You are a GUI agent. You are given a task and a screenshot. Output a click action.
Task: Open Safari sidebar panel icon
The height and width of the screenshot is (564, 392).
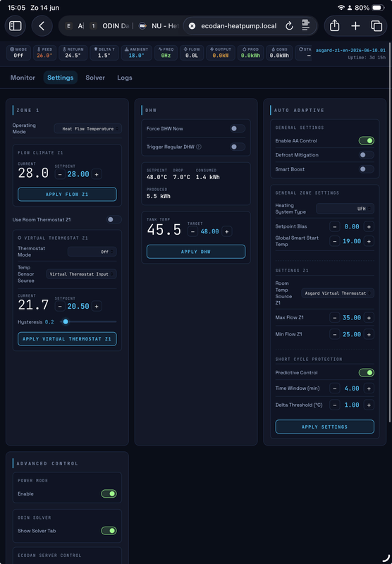(x=15, y=26)
